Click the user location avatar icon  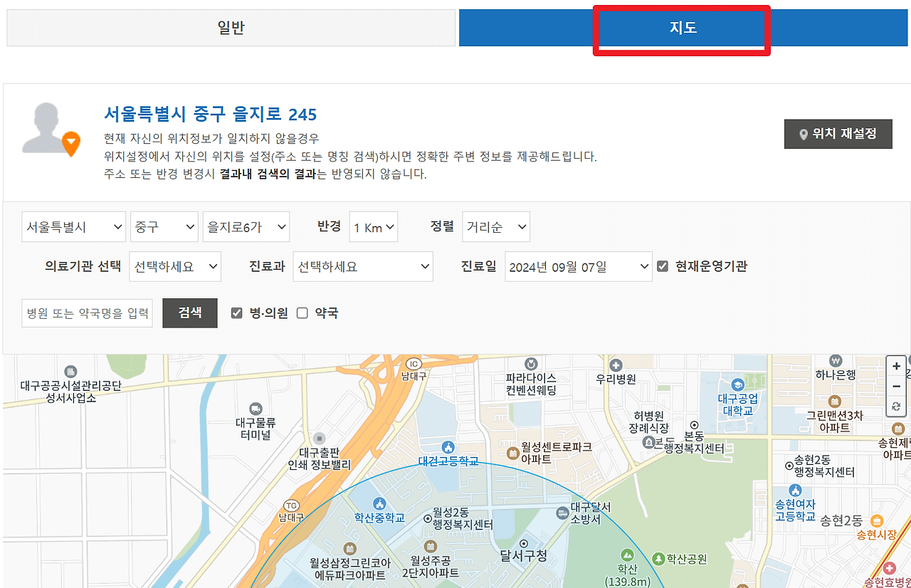51,130
